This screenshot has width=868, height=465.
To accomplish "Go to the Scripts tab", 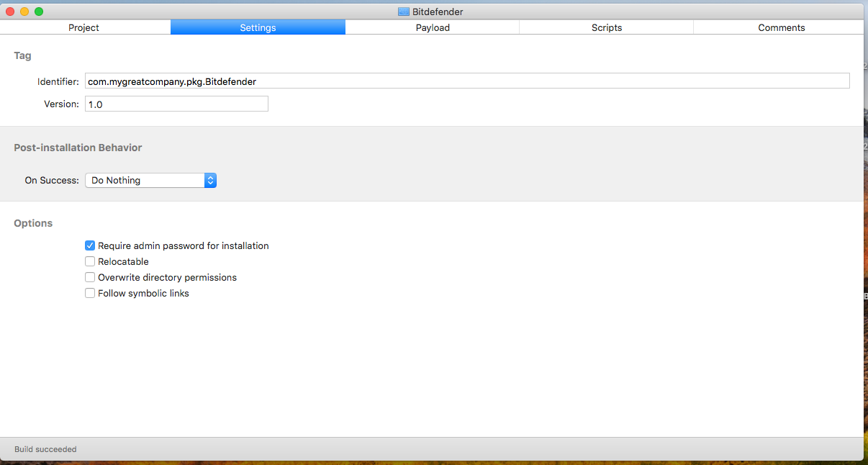I will coord(607,27).
